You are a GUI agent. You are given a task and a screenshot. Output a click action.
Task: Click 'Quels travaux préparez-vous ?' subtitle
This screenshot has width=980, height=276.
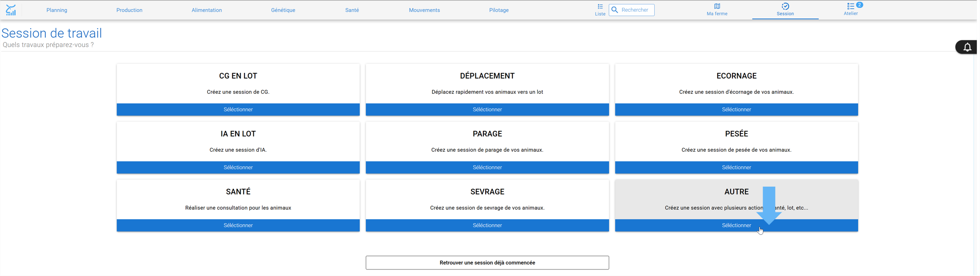pos(48,45)
